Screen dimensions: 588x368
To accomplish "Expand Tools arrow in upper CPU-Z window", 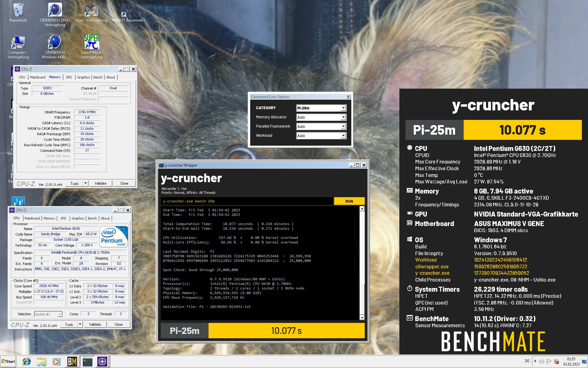I will tap(86, 183).
